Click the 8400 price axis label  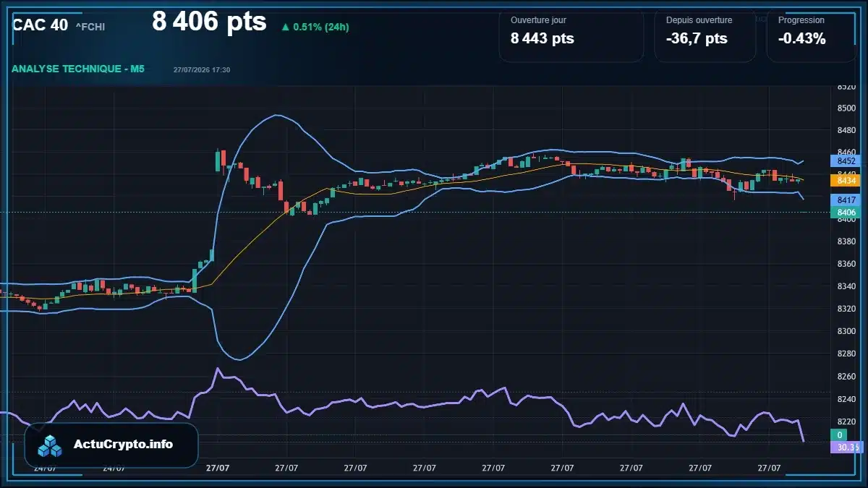tap(846, 219)
